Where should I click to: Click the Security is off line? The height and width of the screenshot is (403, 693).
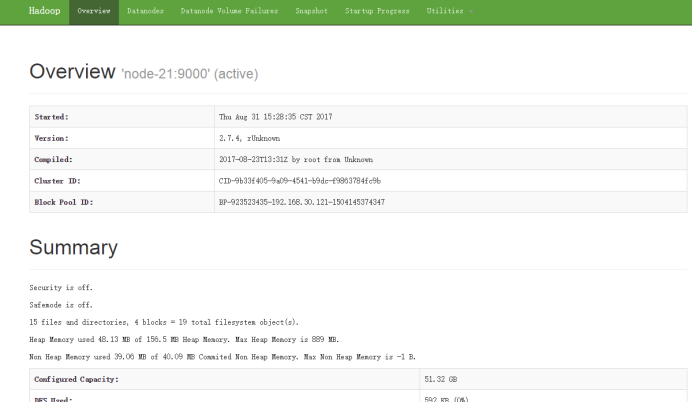tap(61, 288)
